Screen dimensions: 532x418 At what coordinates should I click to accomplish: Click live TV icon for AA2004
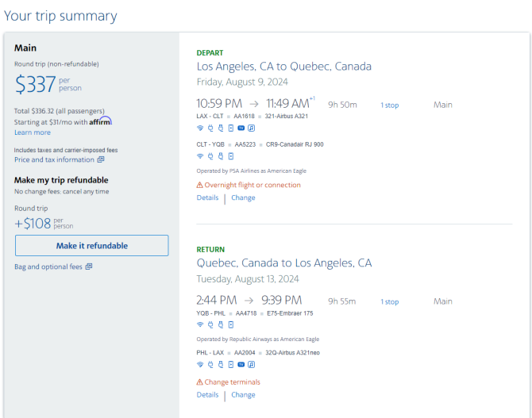coord(241,364)
